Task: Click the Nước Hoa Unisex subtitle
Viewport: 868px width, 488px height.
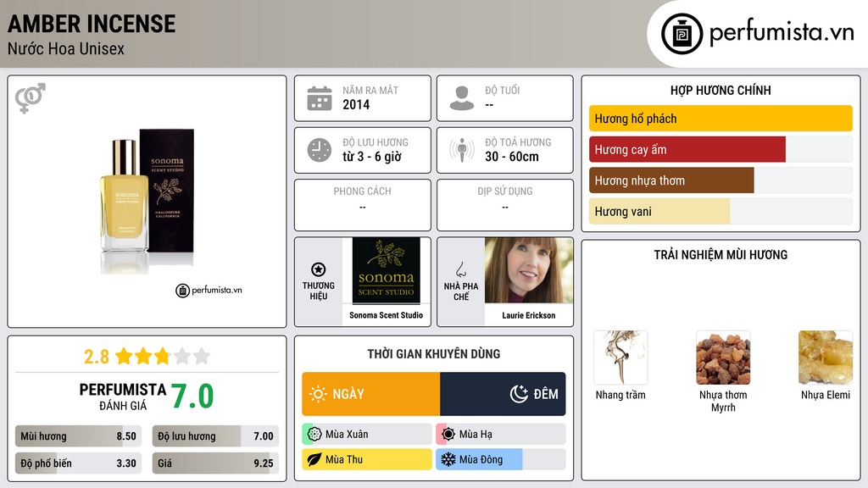Action: [x=66, y=48]
